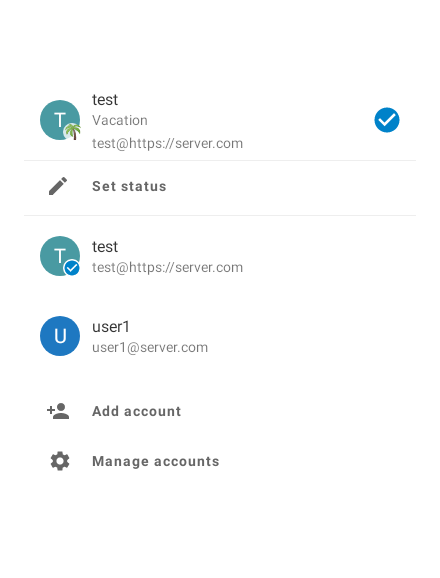
Task: Click the palm tree status emoji
Action: click(x=72, y=132)
